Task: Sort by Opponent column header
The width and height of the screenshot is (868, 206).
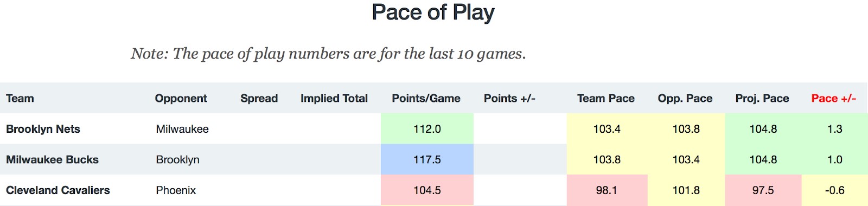Action: coord(181,99)
